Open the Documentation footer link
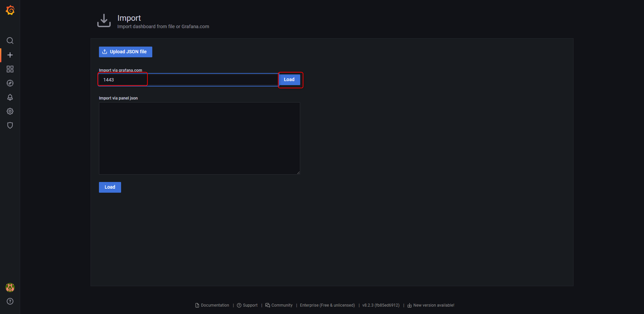Screen dimensions: 644x314 click(x=212, y=305)
